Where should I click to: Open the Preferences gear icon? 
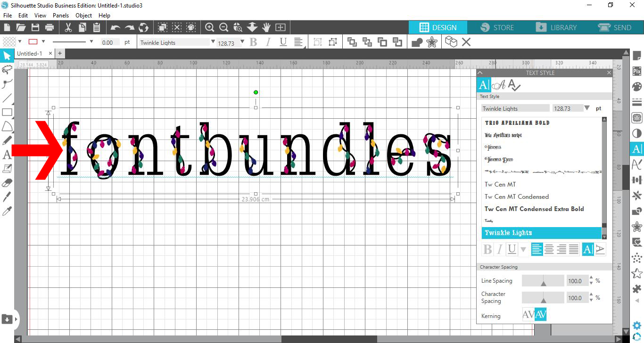coord(637,325)
